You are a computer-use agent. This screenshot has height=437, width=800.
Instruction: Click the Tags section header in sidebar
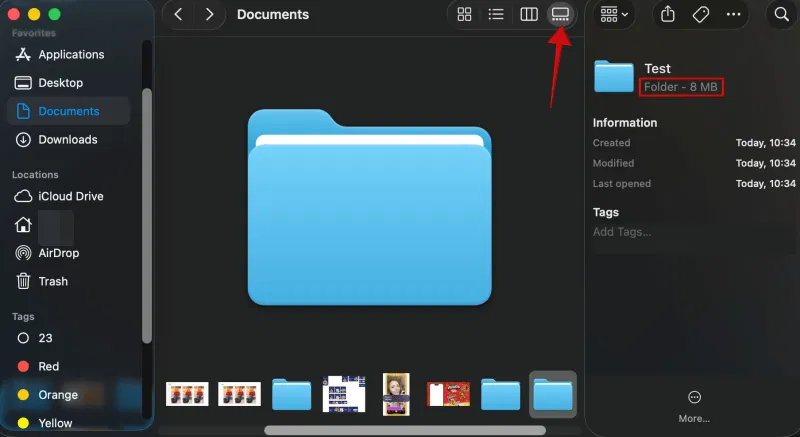23,317
